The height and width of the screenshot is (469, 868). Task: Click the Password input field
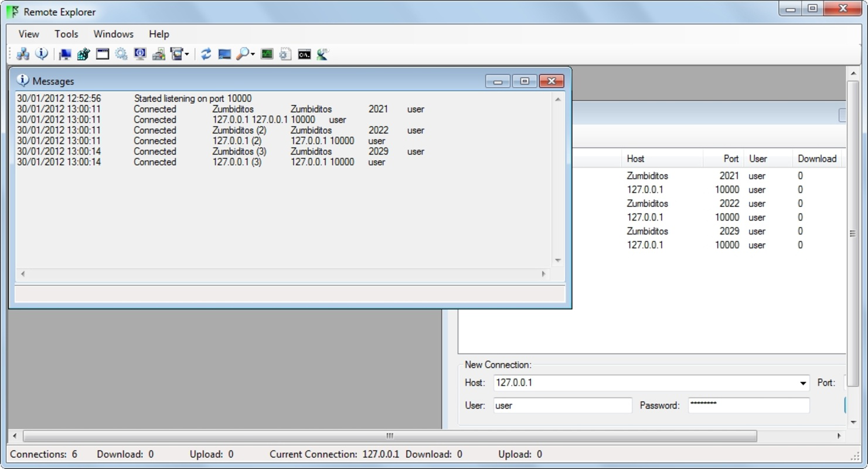point(748,405)
